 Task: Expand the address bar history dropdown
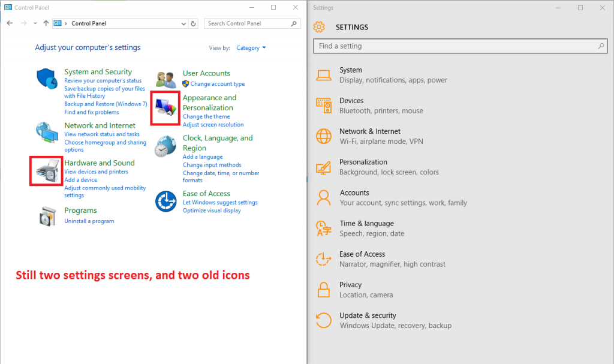pos(183,23)
